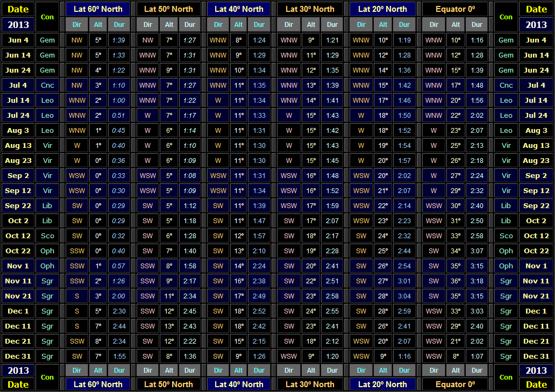The height and width of the screenshot is (392, 555).
Task: Click the Lat 60º North header
Action: pos(97,9)
